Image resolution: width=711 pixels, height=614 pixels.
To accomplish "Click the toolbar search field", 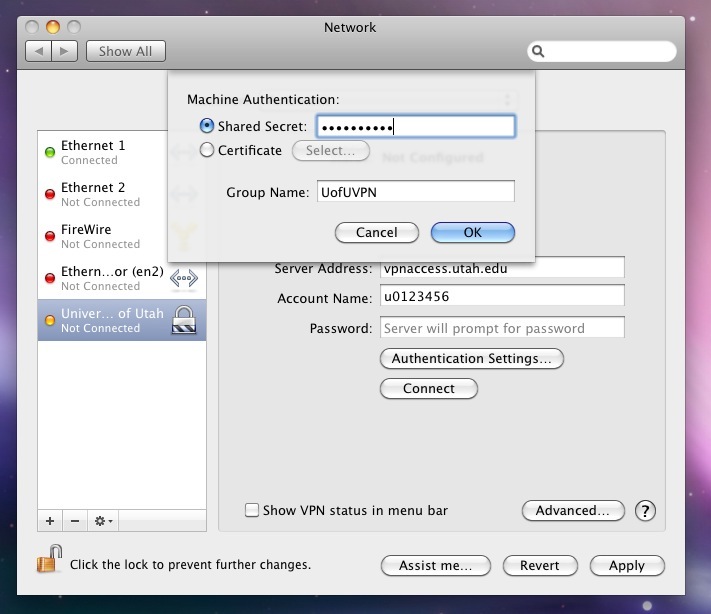I will pyautogui.click(x=602, y=51).
